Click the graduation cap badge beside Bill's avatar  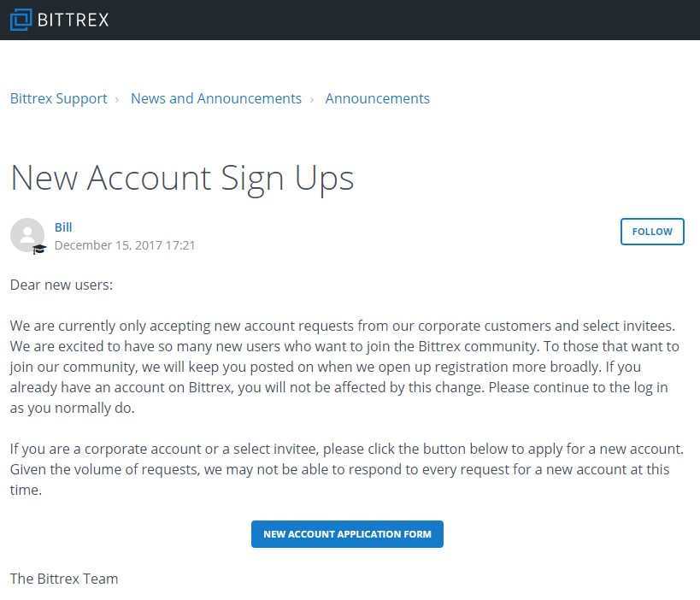(x=38, y=250)
